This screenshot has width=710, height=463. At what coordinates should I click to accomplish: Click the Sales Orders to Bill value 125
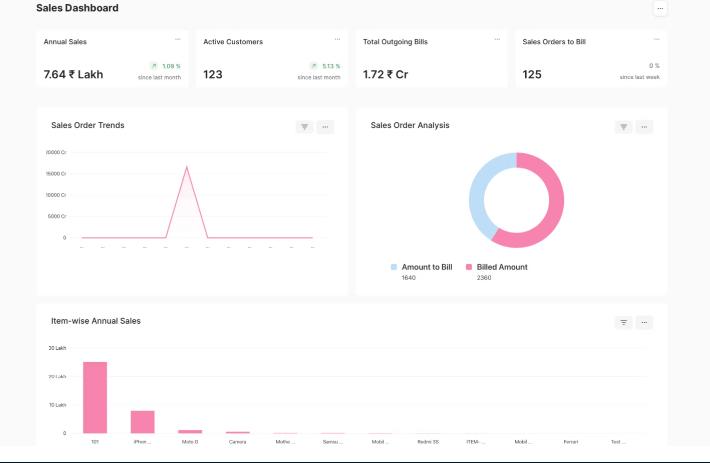pyautogui.click(x=532, y=74)
